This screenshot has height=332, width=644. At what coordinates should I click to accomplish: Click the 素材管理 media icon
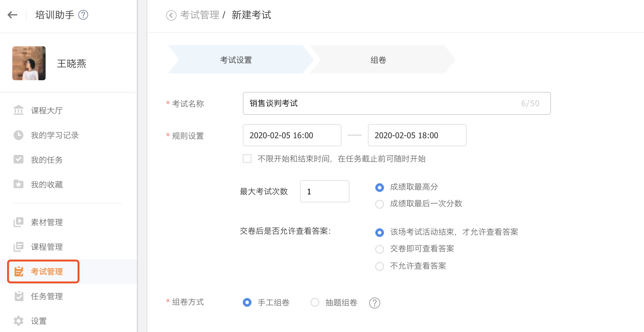[18, 222]
